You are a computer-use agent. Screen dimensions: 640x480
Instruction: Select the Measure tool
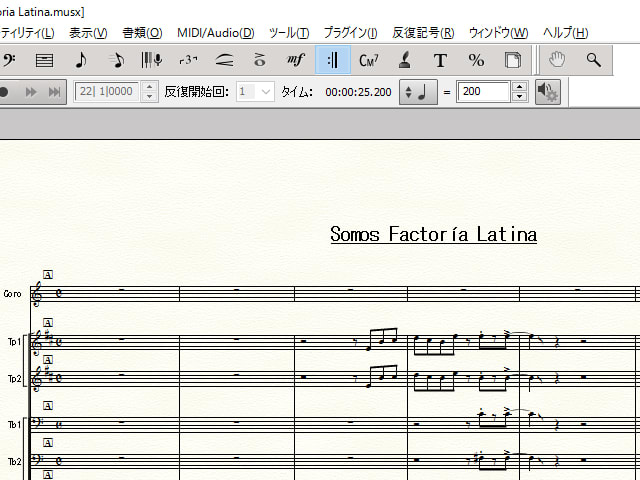tap(44, 60)
